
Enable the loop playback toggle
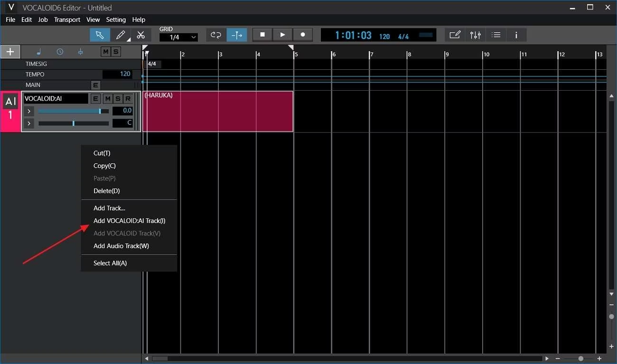tap(215, 35)
